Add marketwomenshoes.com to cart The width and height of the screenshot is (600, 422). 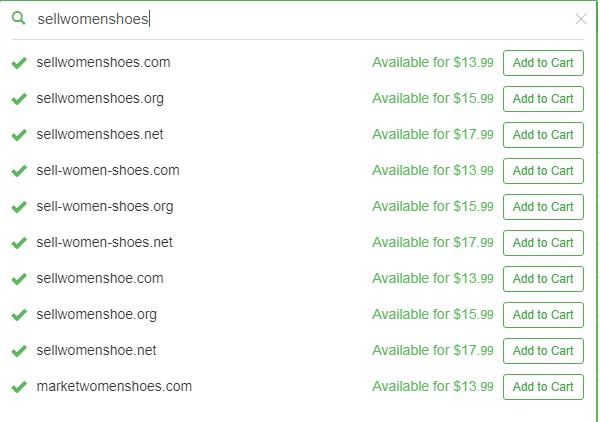coord(543,387)
